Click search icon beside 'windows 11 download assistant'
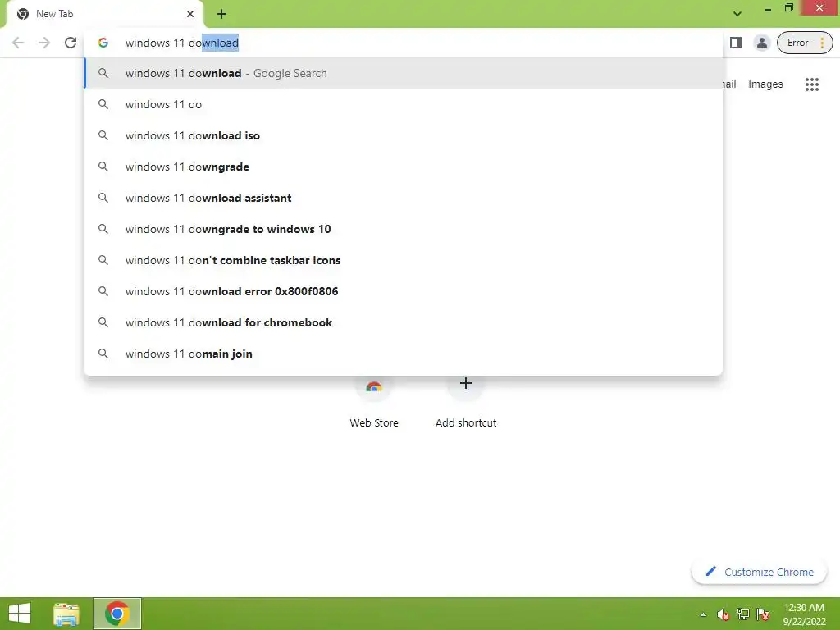The height and width of the screenshot is (630, 840). 103,198
